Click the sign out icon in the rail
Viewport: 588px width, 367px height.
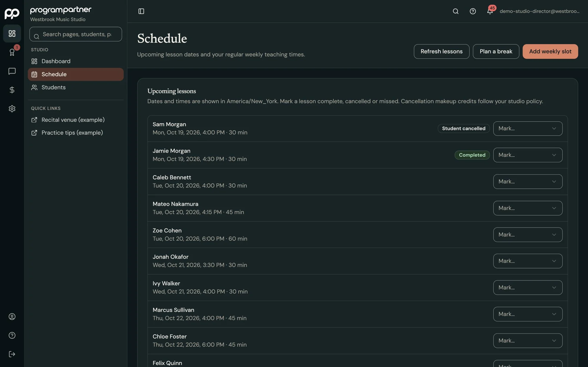(12, 354)
